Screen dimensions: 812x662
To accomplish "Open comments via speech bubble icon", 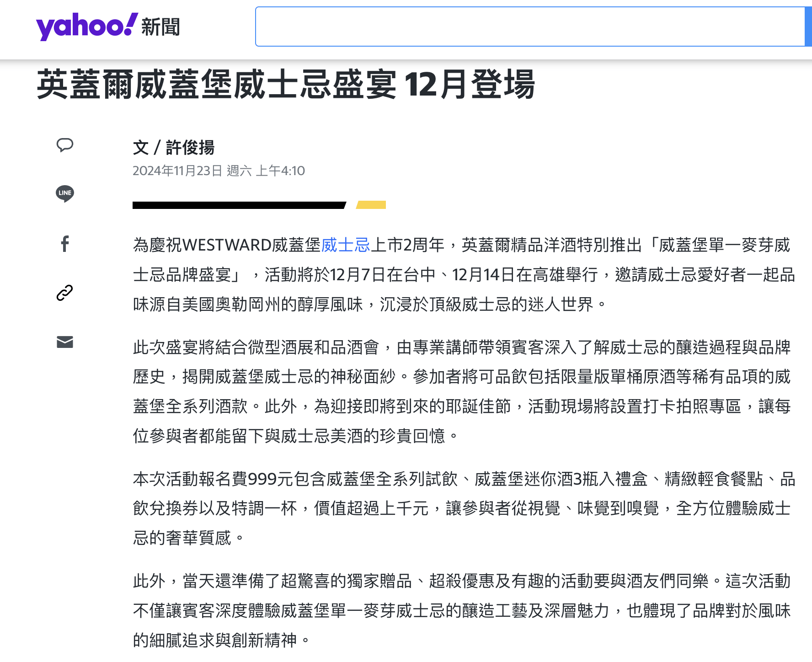I will (x=65, y=145).
